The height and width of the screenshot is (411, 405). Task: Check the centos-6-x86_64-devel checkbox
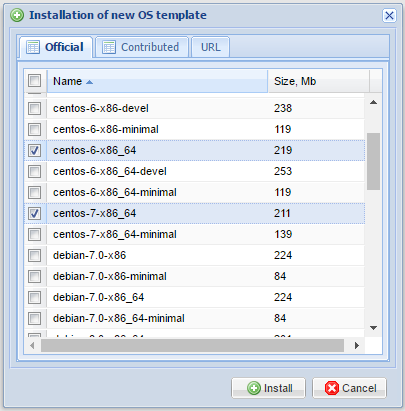pyautogui.click(x=34, y=171)
